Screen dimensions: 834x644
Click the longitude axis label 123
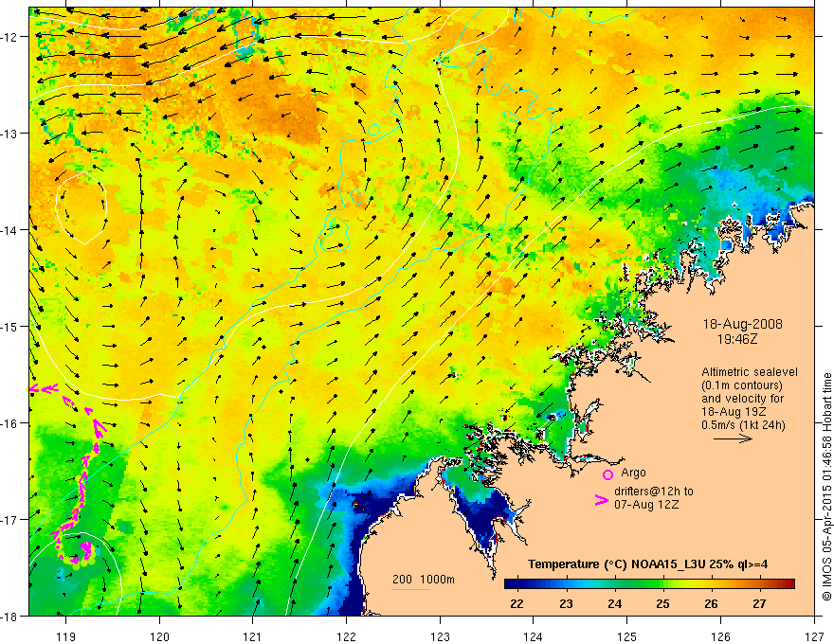[x=440, y=636]
